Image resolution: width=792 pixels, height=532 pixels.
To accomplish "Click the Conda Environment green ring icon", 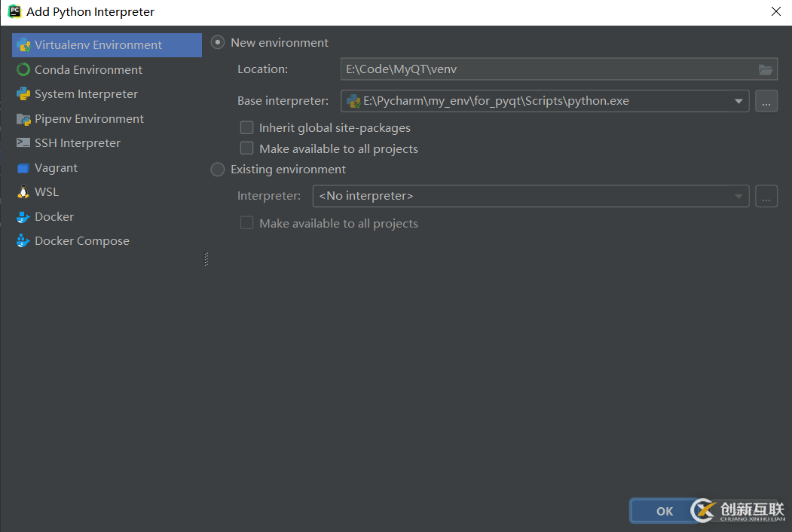I will click(23, 69).
